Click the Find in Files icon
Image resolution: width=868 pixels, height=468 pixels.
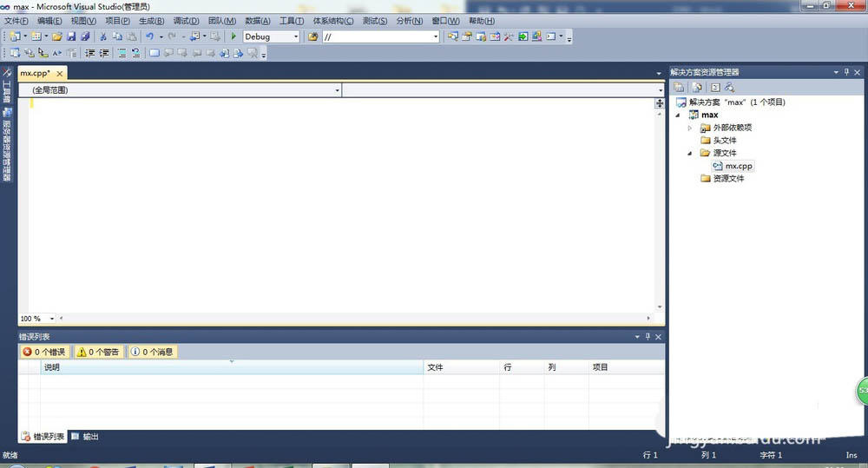[312, 36]
